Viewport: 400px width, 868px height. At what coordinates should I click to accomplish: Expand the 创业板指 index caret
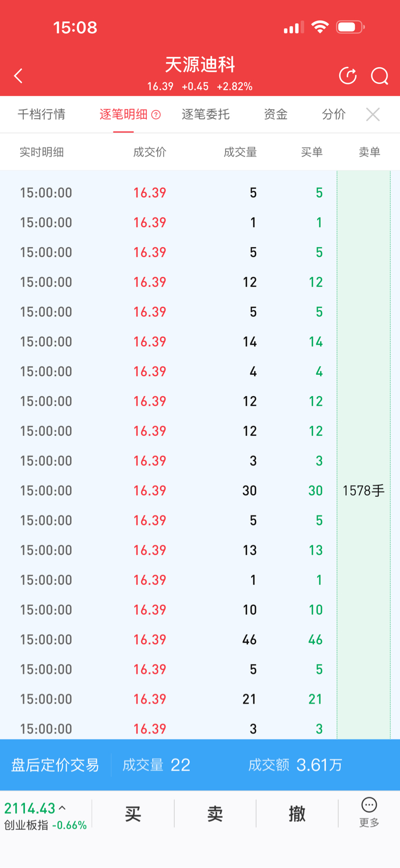pyautogui.click(x=63, y=808)
